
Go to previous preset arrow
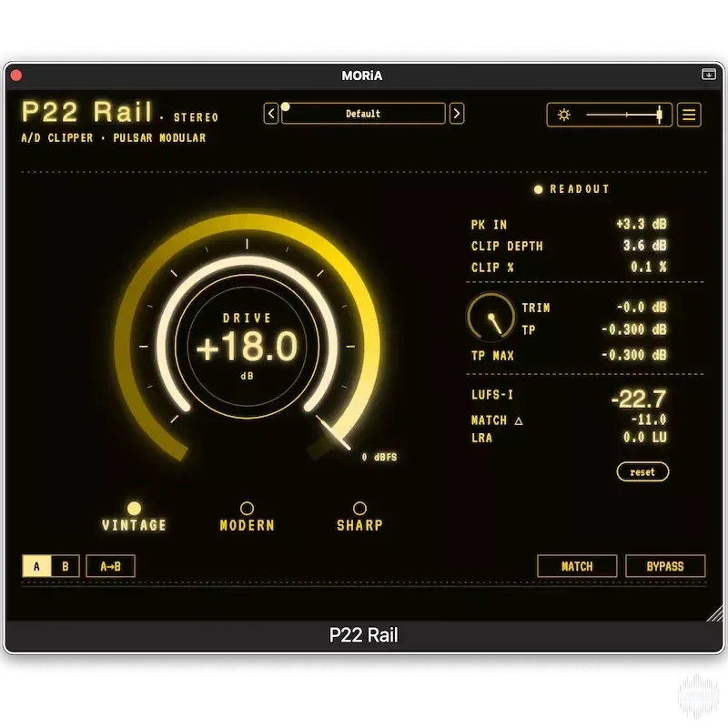(271, 113)
